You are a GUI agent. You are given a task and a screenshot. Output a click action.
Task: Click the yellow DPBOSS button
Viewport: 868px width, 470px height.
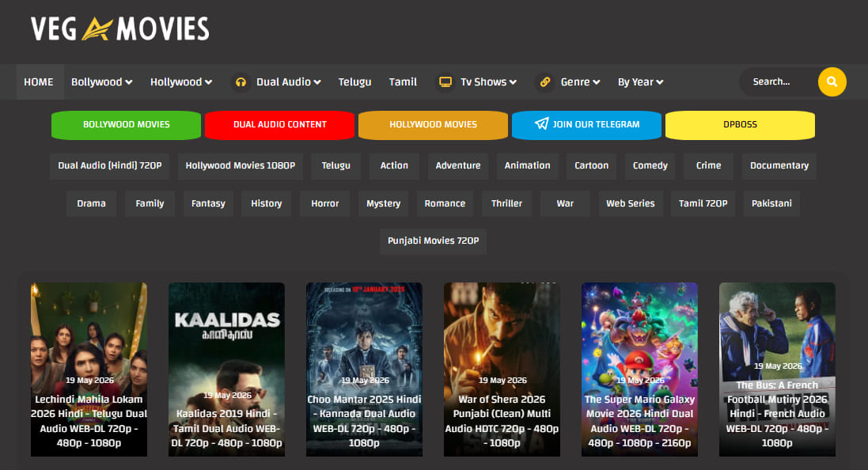click(x=740, y=124)
